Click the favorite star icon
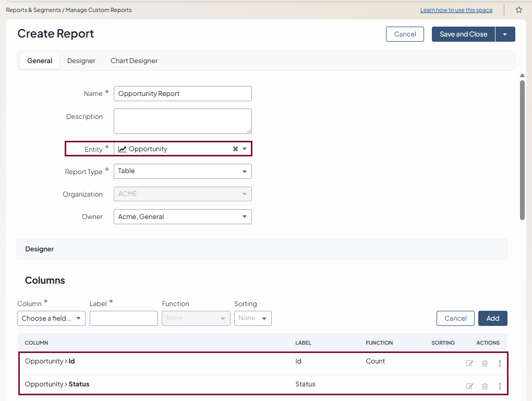532x401 pixels. click(x=518, y=10)
